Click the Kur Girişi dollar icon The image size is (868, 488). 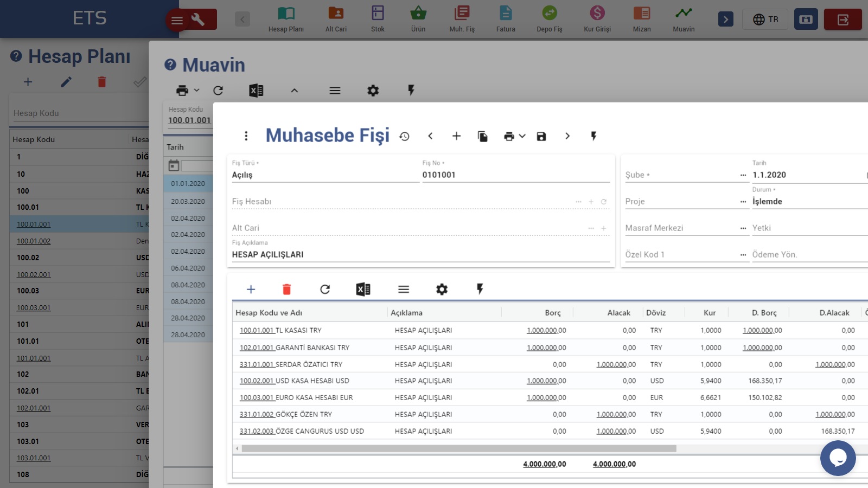pyautogui.click(x=597, y=13)
